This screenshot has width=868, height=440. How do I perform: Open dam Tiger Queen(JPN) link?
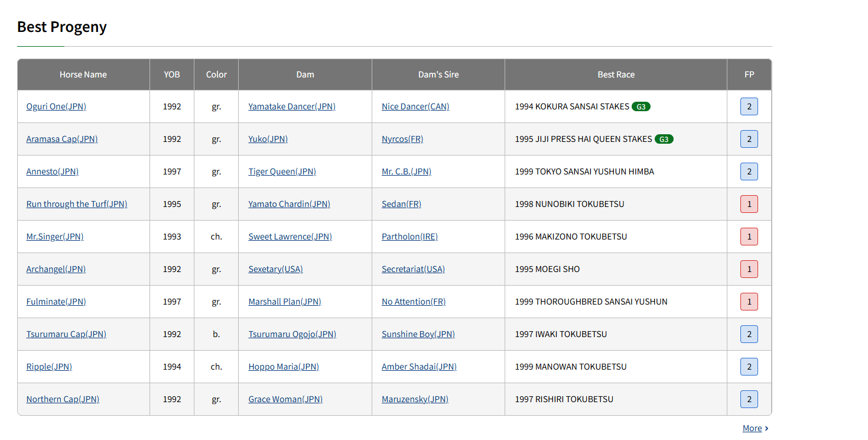pyautogui.click(x=282, y=172)
